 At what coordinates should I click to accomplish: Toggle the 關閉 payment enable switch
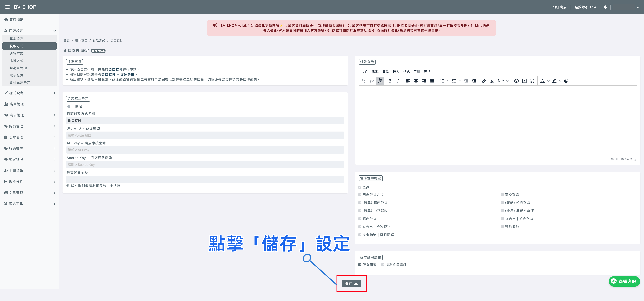(70, 106)
